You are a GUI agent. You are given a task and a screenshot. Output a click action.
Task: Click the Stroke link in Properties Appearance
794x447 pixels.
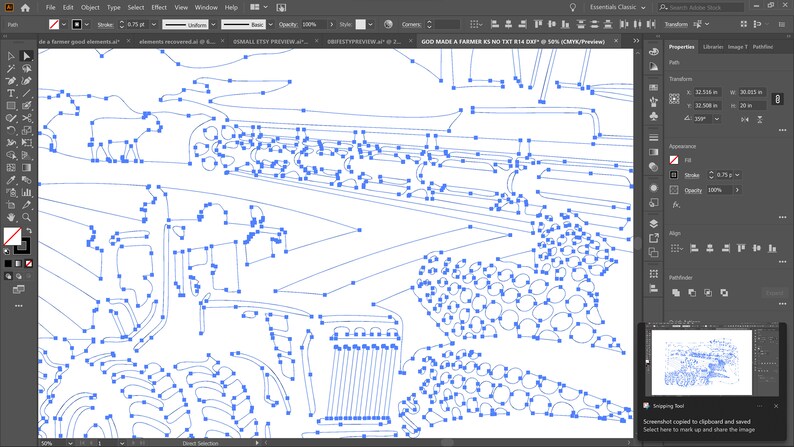(692, 175)
